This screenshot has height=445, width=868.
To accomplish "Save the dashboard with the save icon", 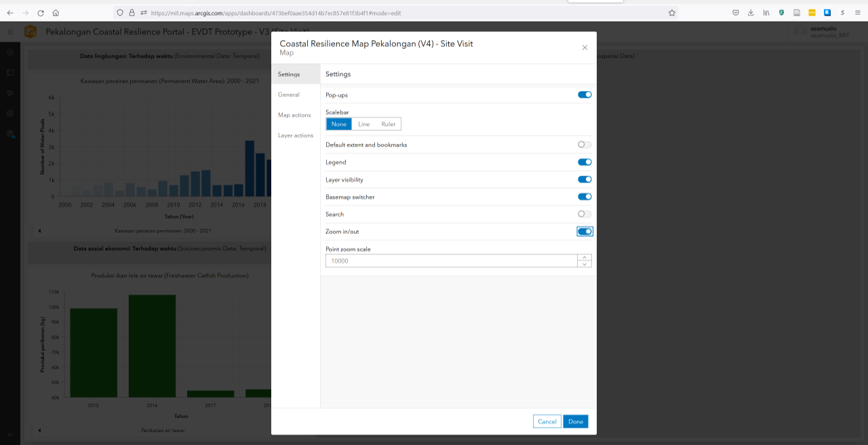I will tap(9, 134).
